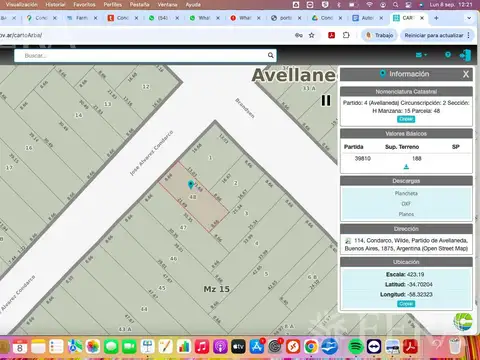480x360 pixels.
Task: Close the Farm tab
Action: 95,18
